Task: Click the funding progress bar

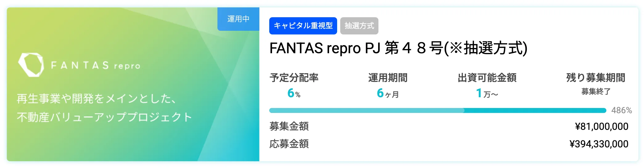Action: click(x=438, y=110)
